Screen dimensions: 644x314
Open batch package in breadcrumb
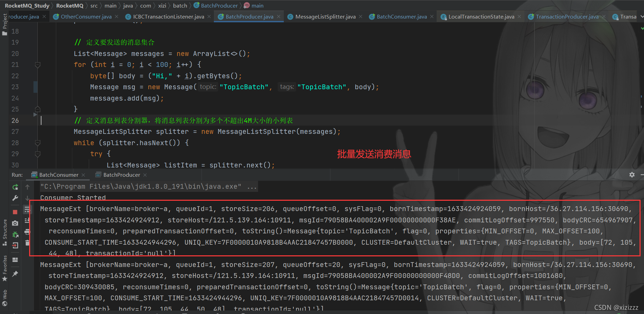click(x=180, y=5)
